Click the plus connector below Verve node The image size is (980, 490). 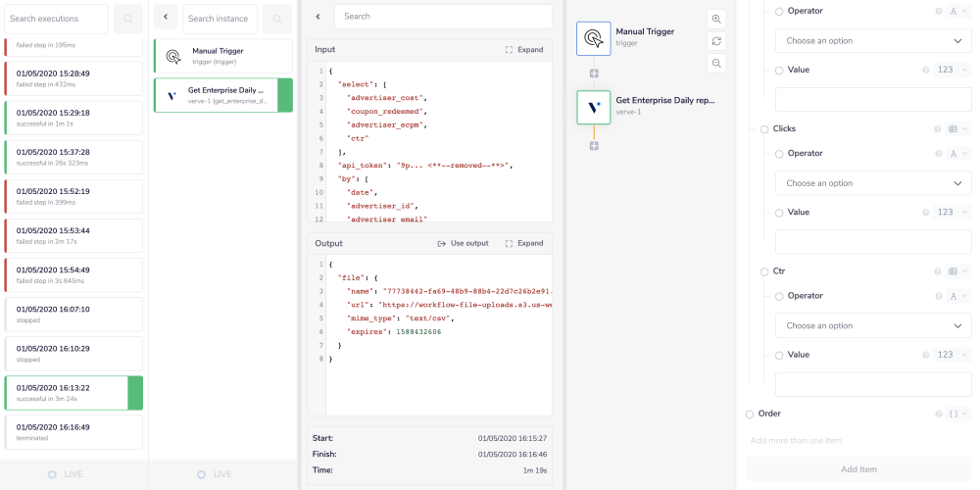(594, 146)
